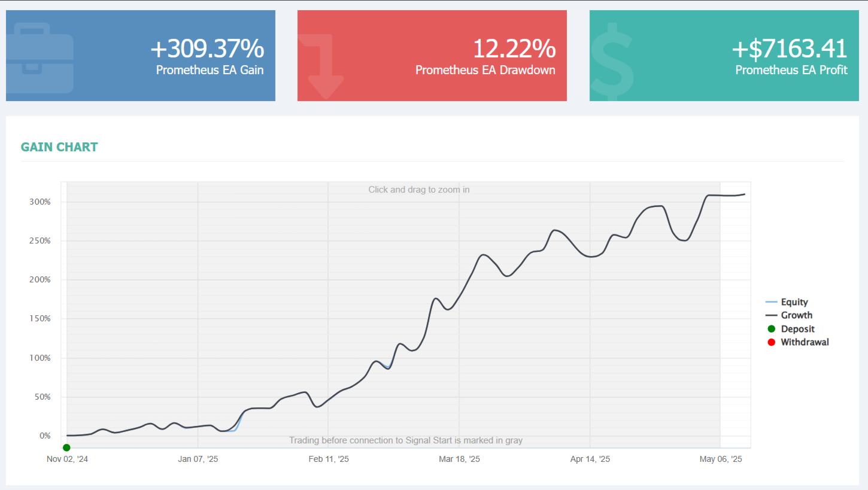This screenshot has height=490, width=868.
Task: Click the +309.37% gain value
Action: coord(207,48)
